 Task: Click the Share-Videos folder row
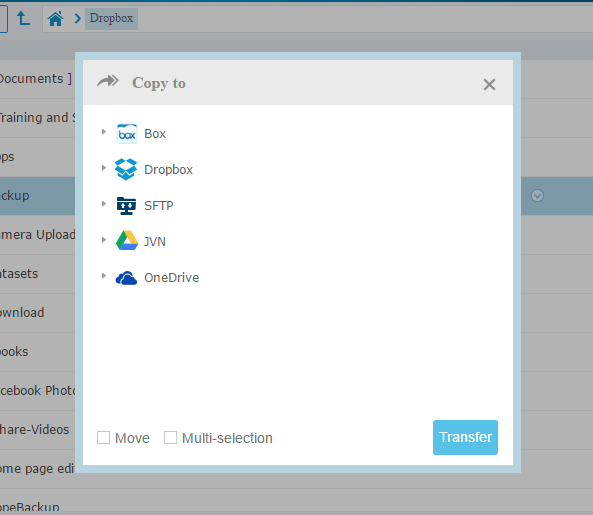(x=37, y=430)
